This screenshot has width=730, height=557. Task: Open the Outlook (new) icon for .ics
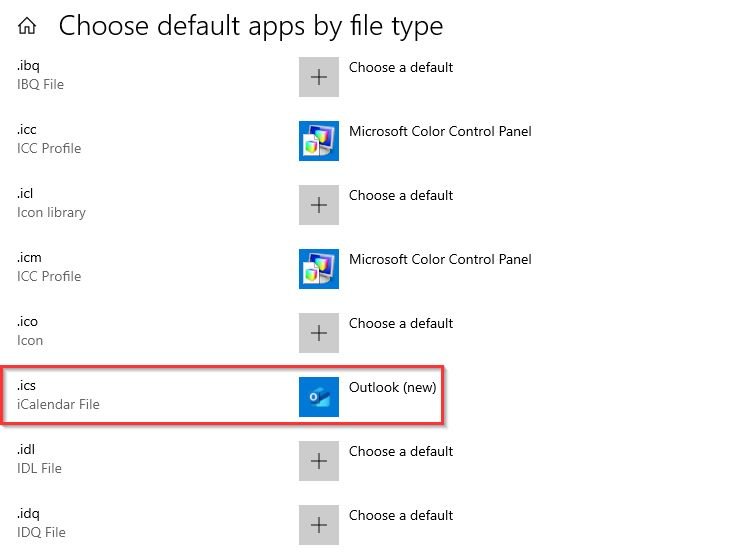(319, 397)
